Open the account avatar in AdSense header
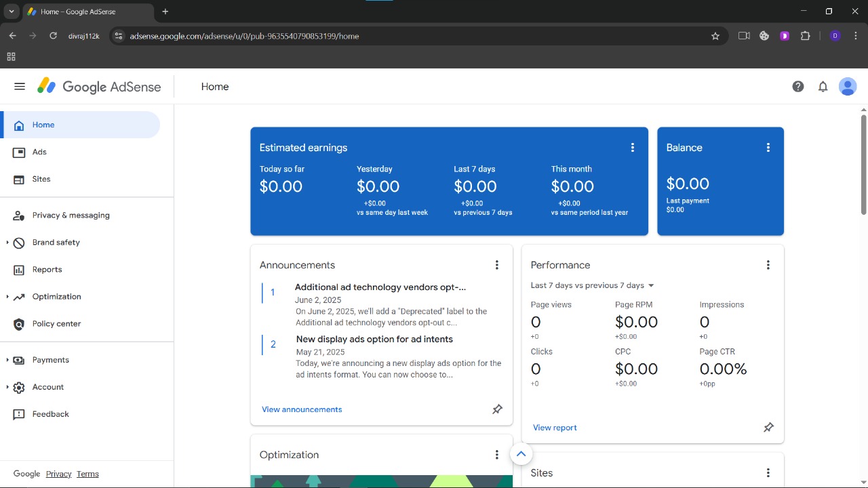This screenshot has width=868, height=488. tap(848, 87)
